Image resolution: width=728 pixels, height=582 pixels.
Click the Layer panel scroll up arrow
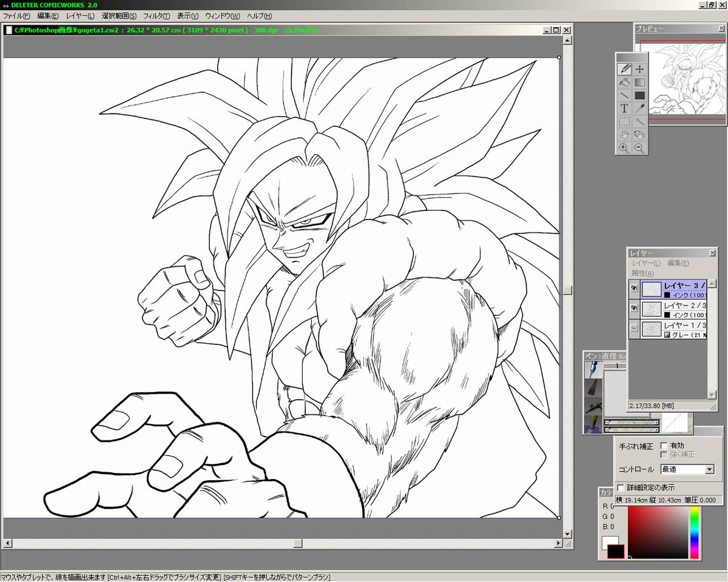(712, 284)
